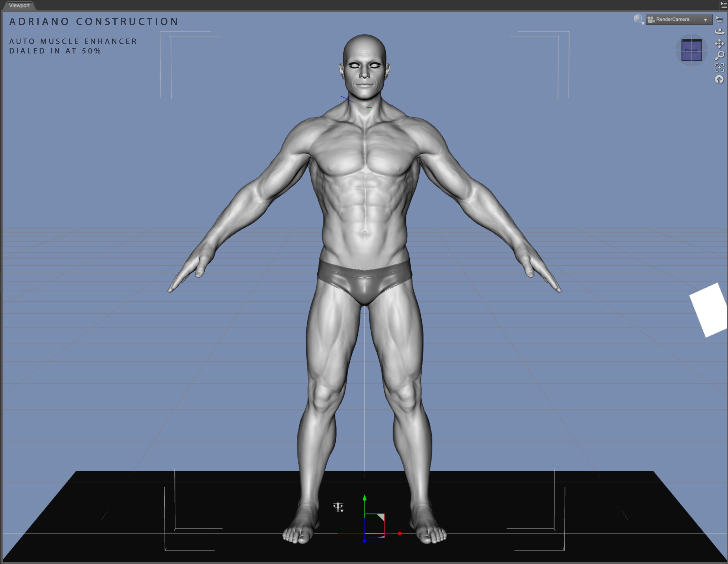Click the pan view four-arrow icon

click(719, 44)
